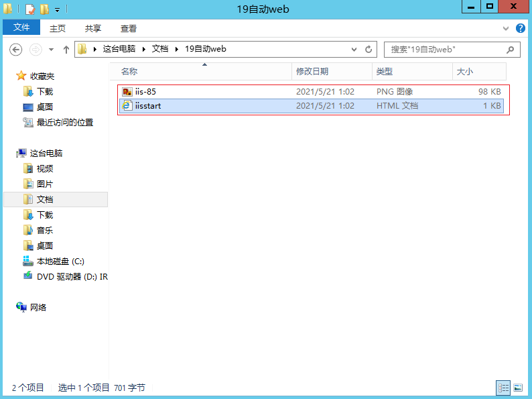
Task: Open the recent locations dropdown arrow
Action: coord(51,50)
